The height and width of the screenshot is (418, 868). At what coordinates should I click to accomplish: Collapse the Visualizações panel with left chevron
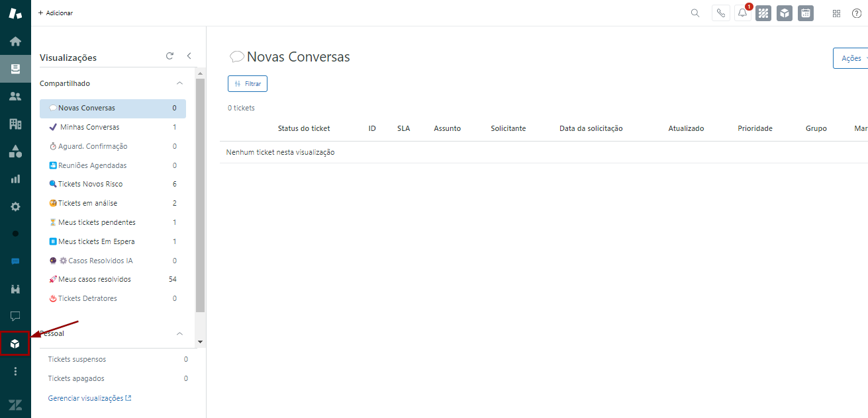pos(189,56)
